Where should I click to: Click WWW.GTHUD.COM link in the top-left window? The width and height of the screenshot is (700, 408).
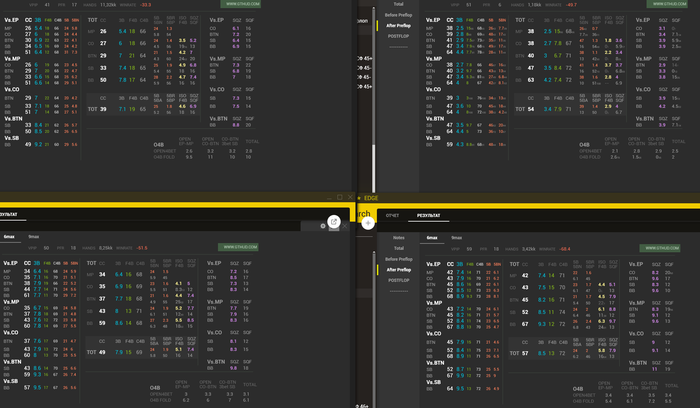(x=241, y=4)
